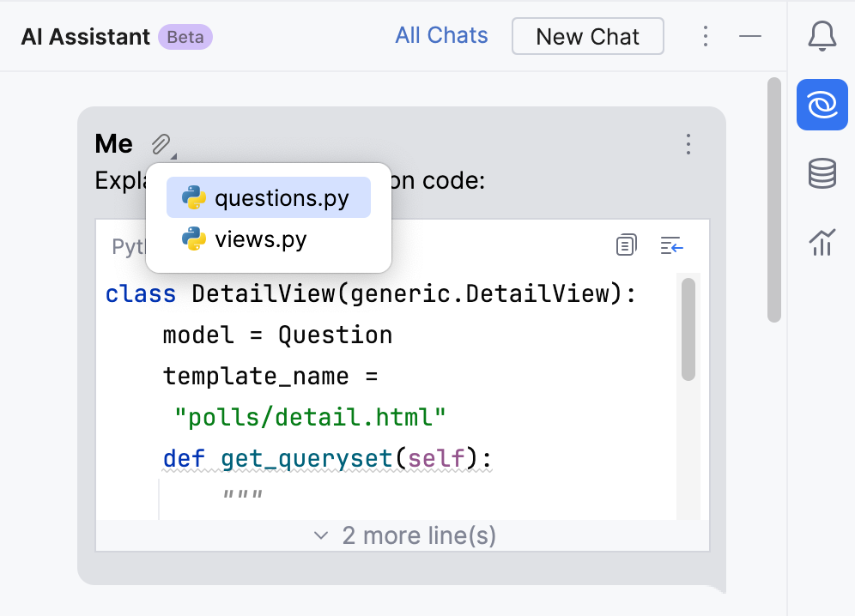Open the chart analytics sidebar icon

pos(822,241)
